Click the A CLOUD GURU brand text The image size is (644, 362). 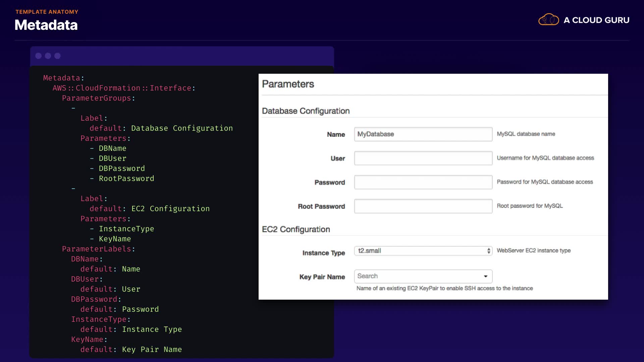coord(596,20)
